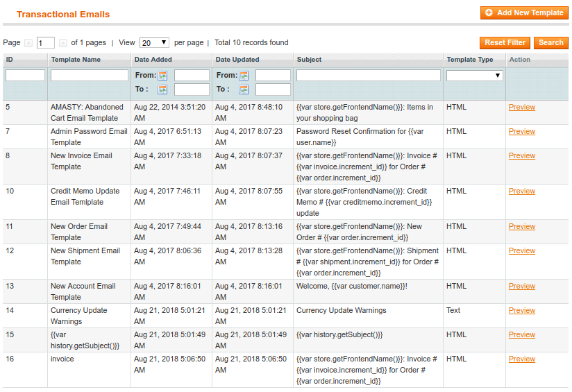Click the Search button
This screenshot has height=392, width=572.
550,43
